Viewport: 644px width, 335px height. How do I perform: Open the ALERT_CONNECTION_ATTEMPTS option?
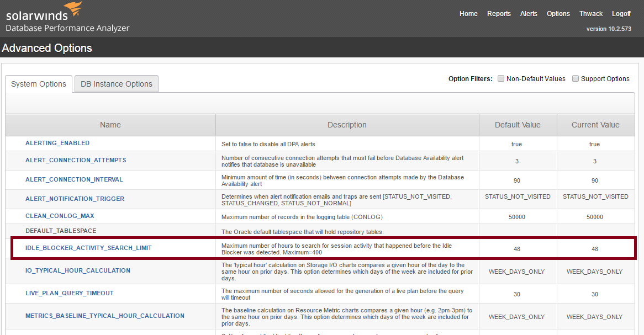pos(76,160)
